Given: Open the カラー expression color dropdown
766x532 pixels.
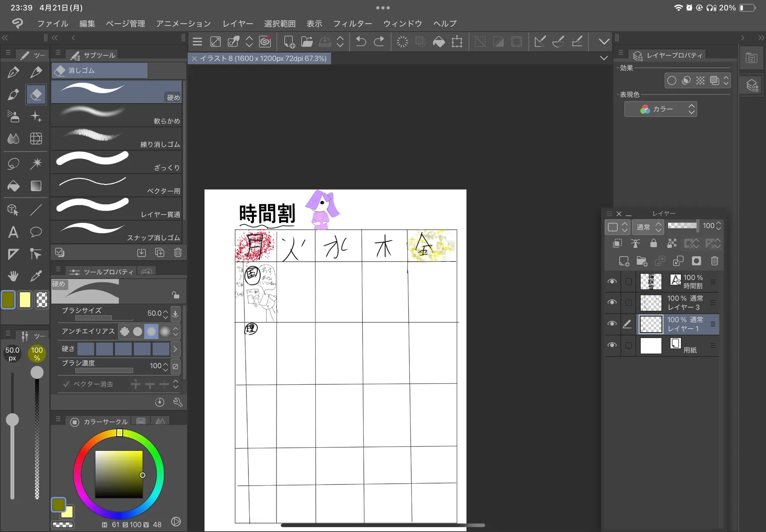Looking at the screenshot, I should tap(660, 109).
